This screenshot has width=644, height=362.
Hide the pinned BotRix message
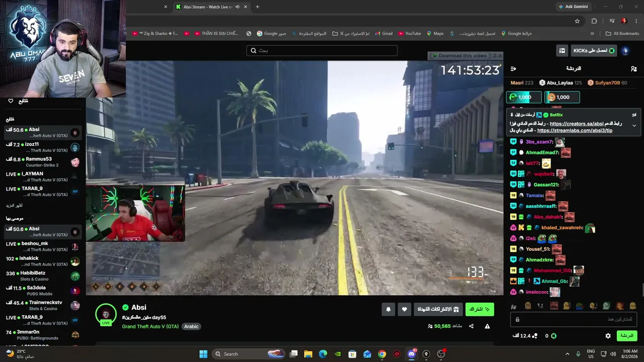(x=634, y=115)
